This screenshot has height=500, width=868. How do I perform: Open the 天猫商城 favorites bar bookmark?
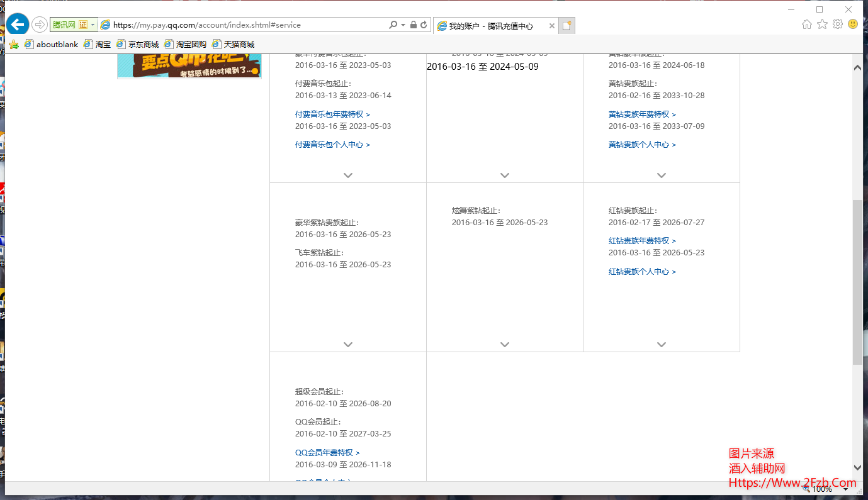pos(233,45)
